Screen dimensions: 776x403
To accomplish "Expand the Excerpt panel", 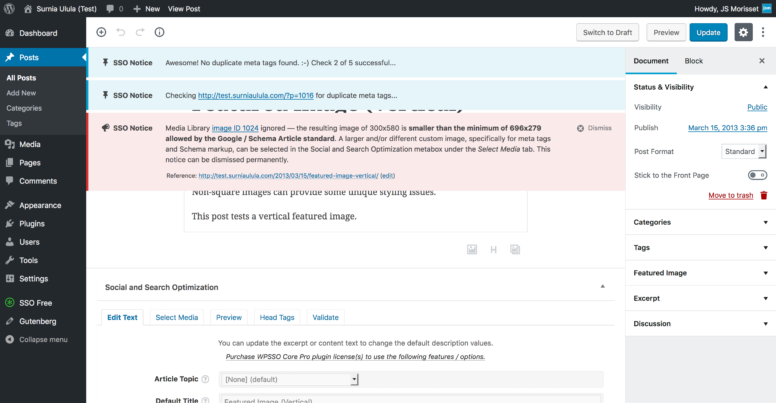I will click(700, 298).
